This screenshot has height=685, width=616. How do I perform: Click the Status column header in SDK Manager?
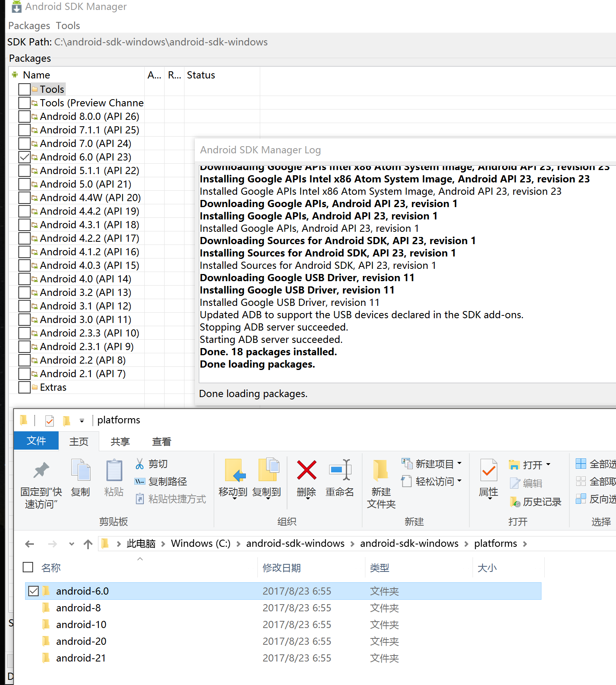201,75
